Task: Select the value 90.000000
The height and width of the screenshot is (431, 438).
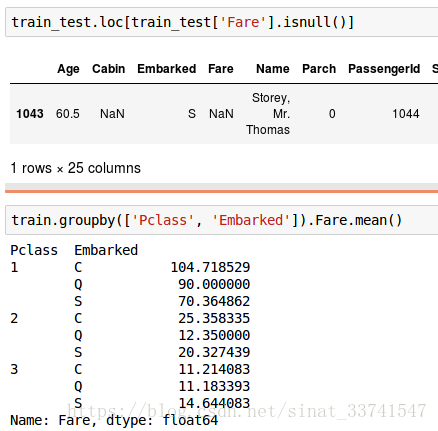Action: 214,284
